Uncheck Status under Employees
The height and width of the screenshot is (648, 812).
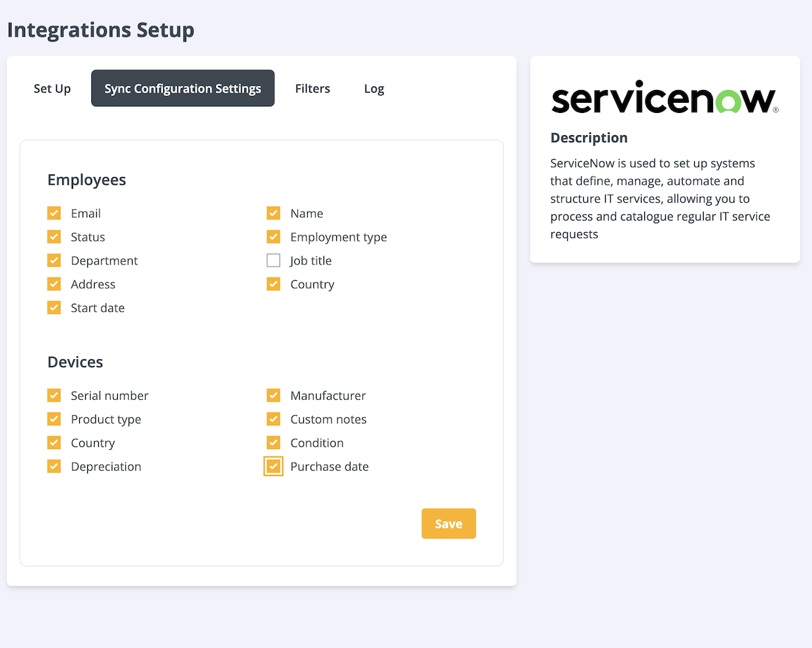(x=53, y=236)
